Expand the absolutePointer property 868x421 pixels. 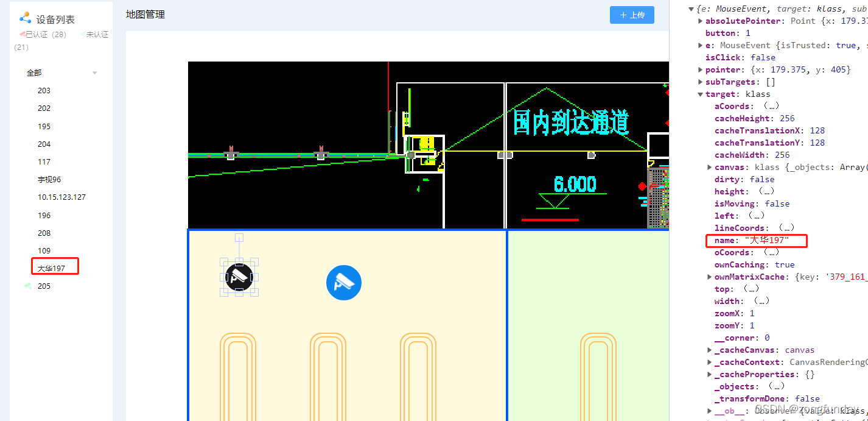pos(701,21)
